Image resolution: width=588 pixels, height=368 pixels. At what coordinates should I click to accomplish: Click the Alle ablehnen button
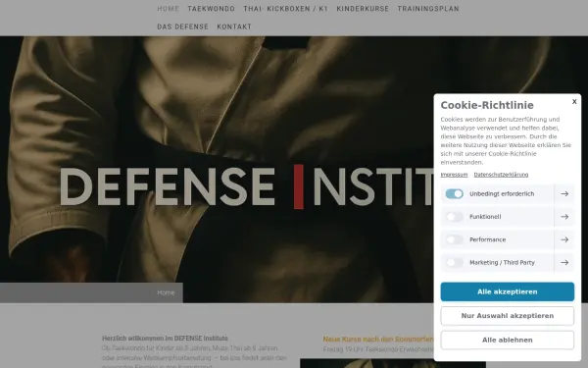click(x=508, y=340)
